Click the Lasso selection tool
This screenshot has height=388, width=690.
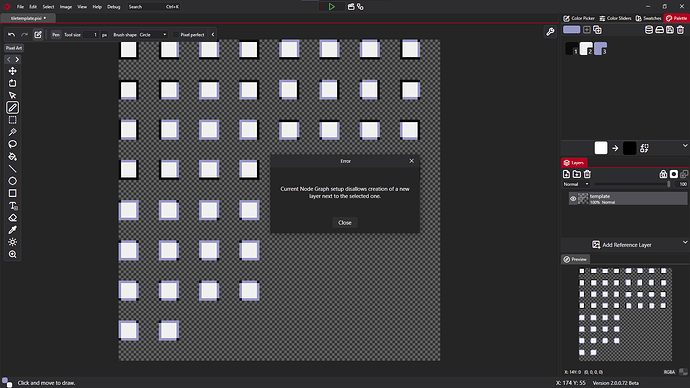[x=12, y=144]
